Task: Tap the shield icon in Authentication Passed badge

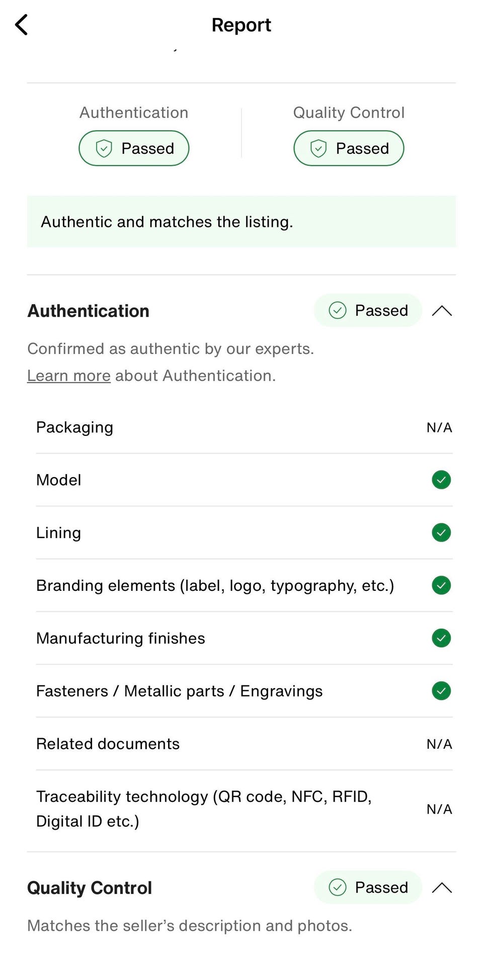Action: tap(104, 148)
